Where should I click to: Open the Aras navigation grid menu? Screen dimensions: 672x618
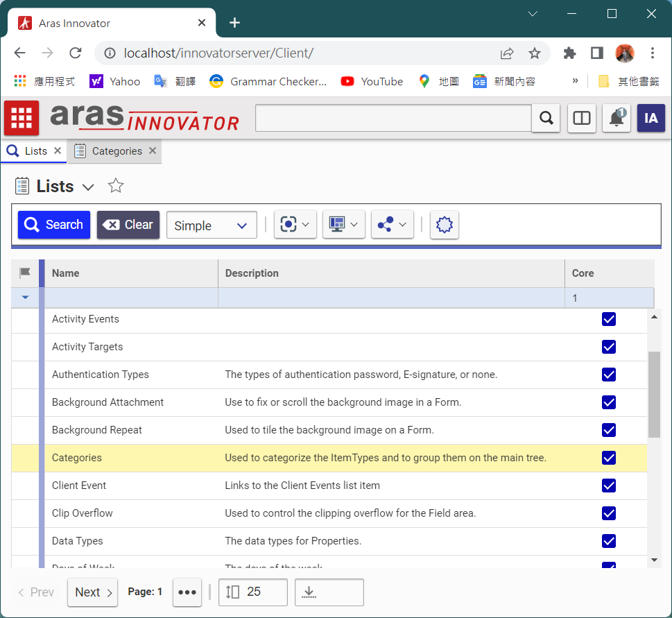pyautogui.click(x=21, y=118)
